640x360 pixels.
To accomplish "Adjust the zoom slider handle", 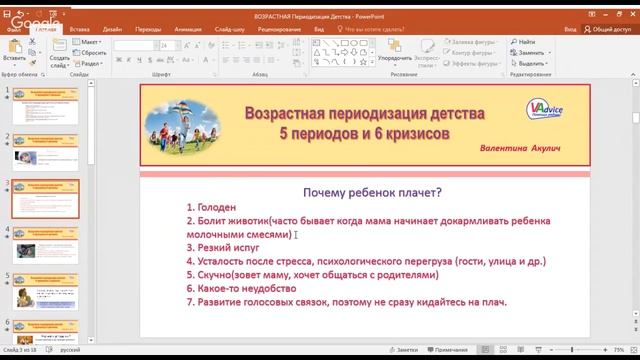I will 572,350.
